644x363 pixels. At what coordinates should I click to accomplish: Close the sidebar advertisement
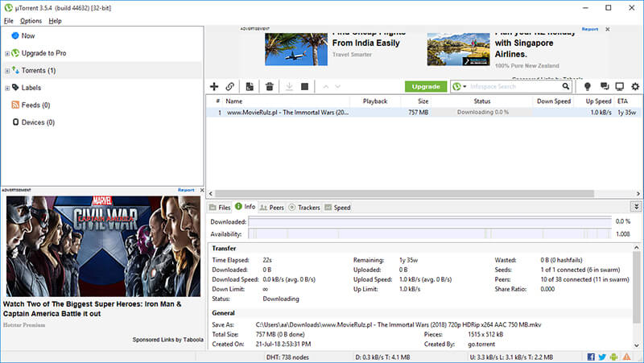click(202, 190)
